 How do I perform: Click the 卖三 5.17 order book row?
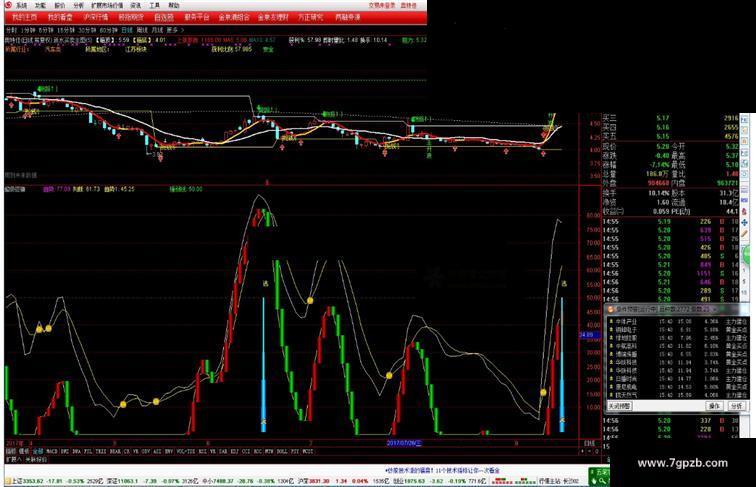[670, 118]
